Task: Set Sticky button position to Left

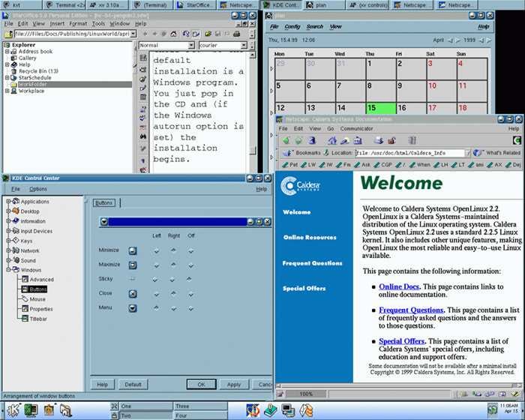Action: tap(154, 279)
